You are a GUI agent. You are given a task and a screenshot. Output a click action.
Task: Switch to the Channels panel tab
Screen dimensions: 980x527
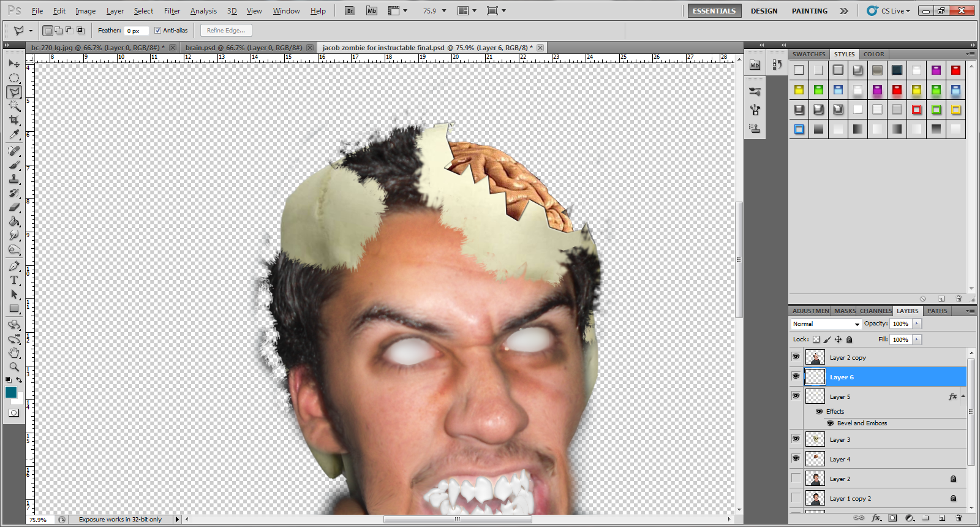tap(875, 311)
